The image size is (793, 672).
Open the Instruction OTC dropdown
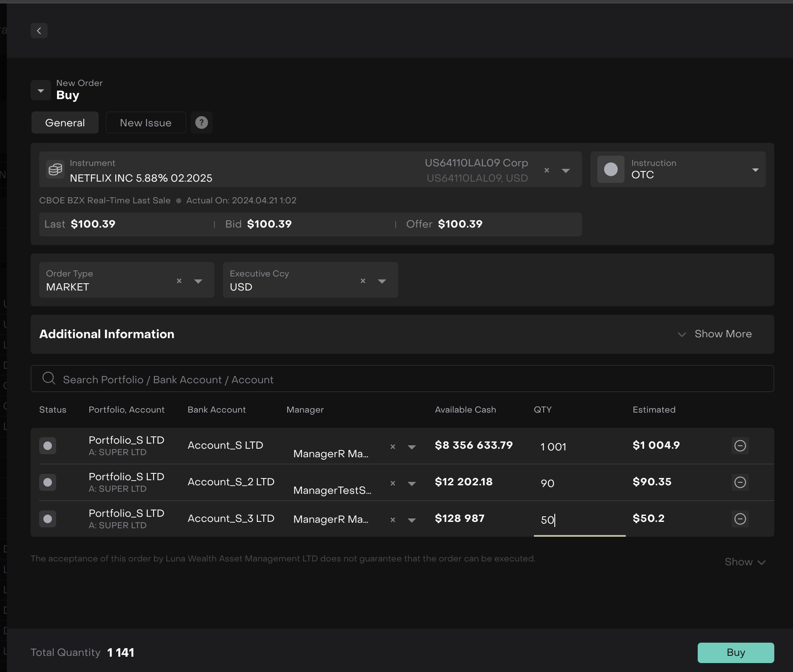(x=755, y=170)
